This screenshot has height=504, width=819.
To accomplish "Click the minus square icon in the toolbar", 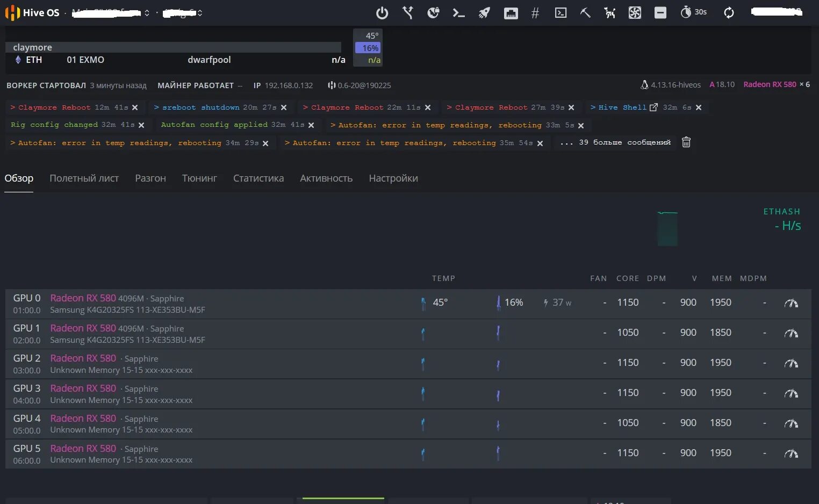I will (660, 13).
